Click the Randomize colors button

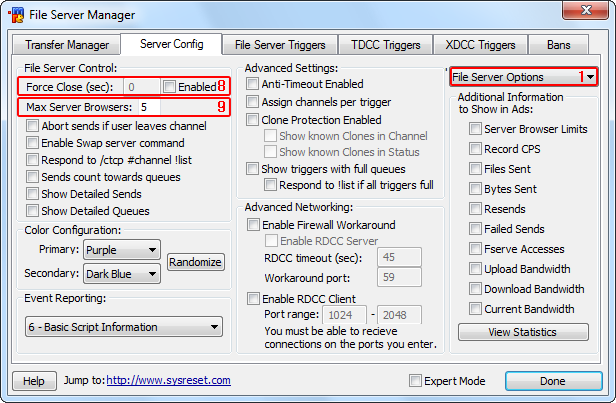point(195,262)
